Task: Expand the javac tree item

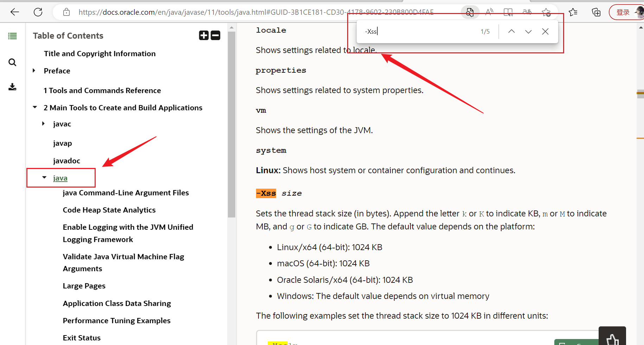Action: tap(44, 124)
